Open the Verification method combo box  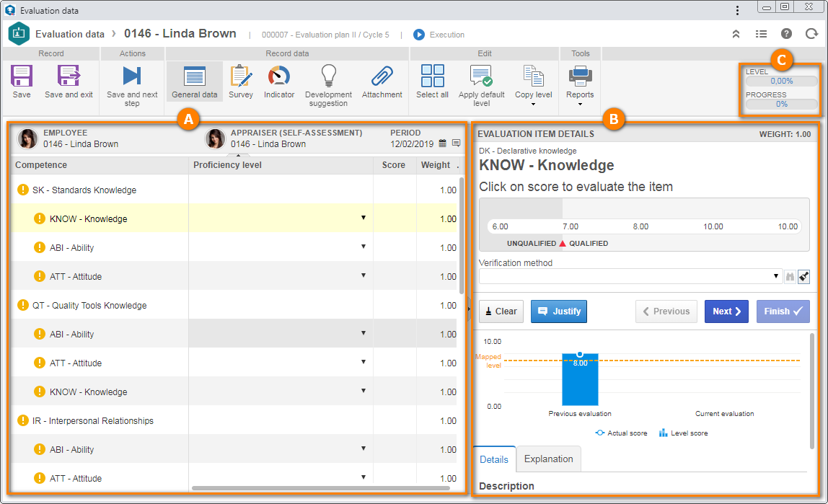[x=630, y=277]
